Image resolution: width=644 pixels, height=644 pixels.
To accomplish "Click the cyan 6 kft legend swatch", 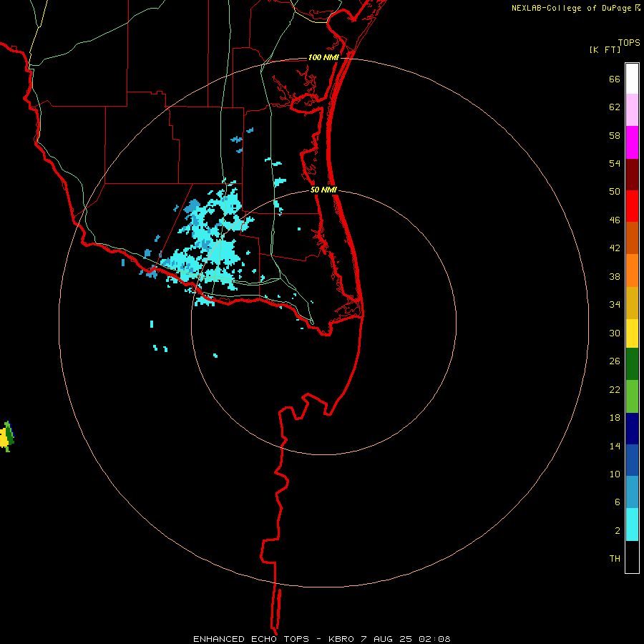I will (x=632, y=524).
